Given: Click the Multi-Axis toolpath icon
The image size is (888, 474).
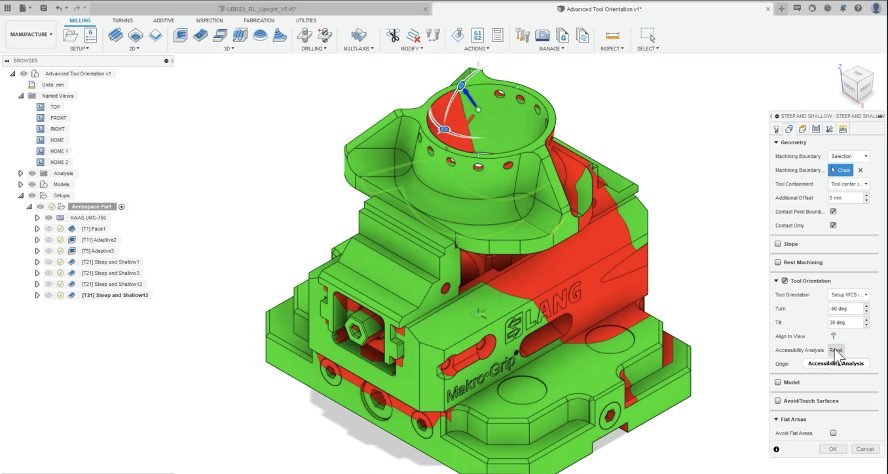Looking at the screenshot, I should click(358, 35).
